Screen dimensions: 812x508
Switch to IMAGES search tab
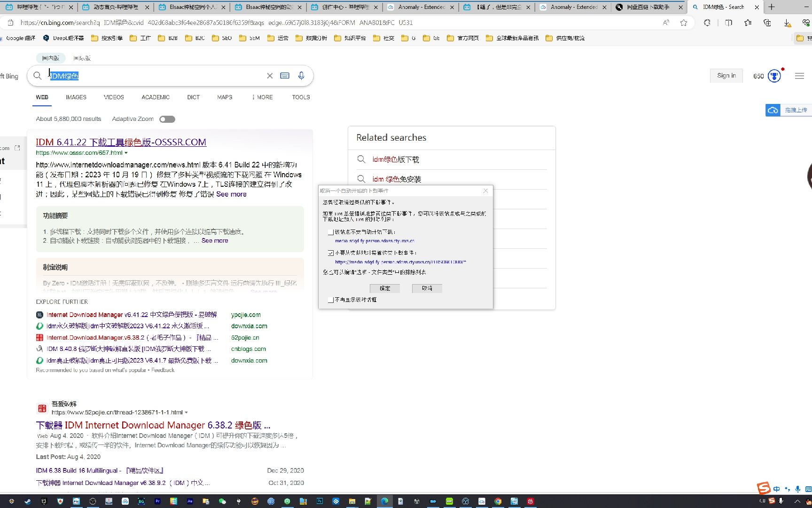[76, 97]
